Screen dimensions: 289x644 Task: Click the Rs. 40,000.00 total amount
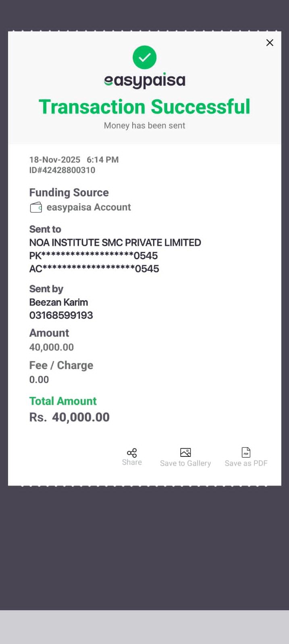pyautogui.click(x=69, y=417)
